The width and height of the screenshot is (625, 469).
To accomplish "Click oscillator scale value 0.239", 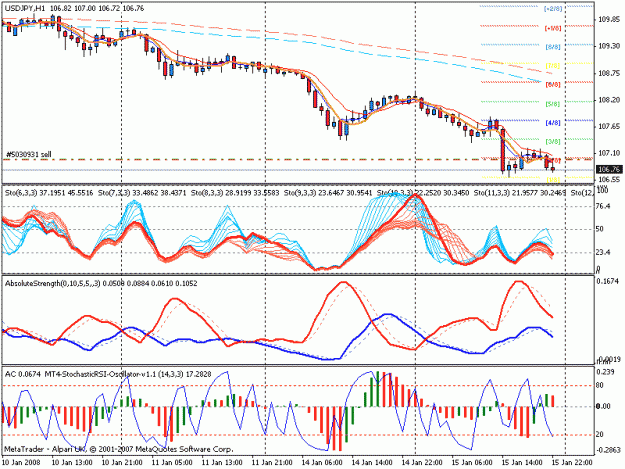I will [605, 372].
